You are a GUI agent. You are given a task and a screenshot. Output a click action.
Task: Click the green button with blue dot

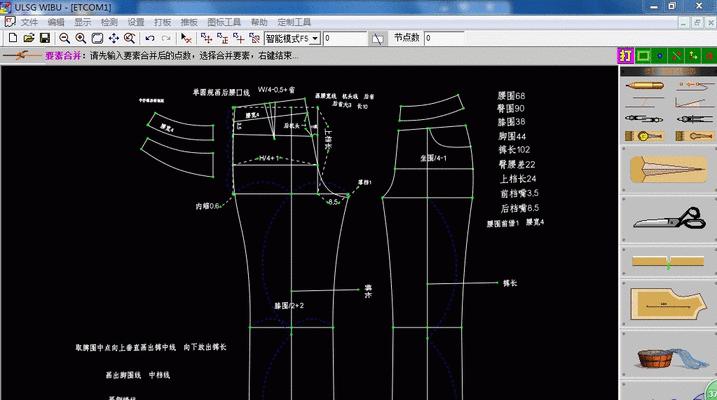(660, 56)
